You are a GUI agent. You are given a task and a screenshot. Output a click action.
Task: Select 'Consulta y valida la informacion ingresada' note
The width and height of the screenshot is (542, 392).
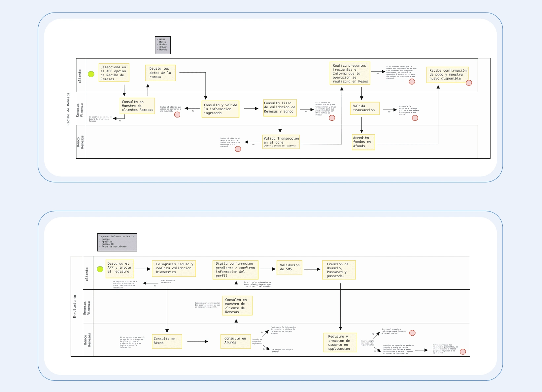(x=220, y=109)
